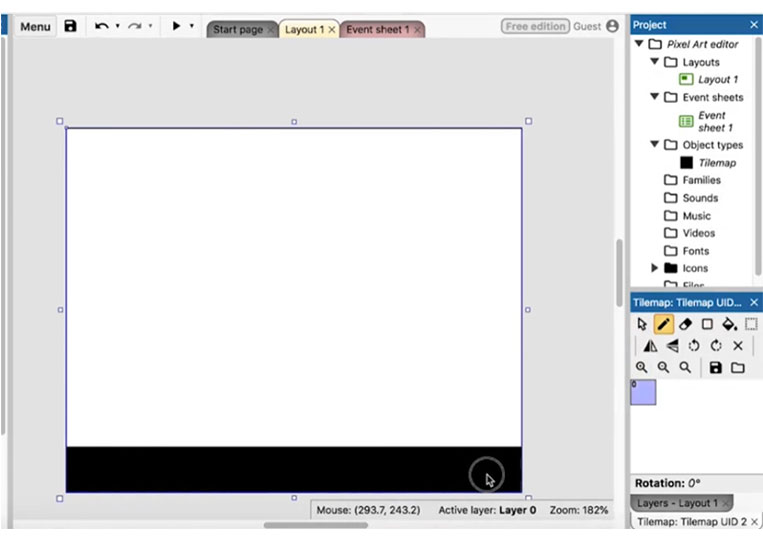Collapse the Object types folder
Viewport: 763px width, 541px height.
655,144
